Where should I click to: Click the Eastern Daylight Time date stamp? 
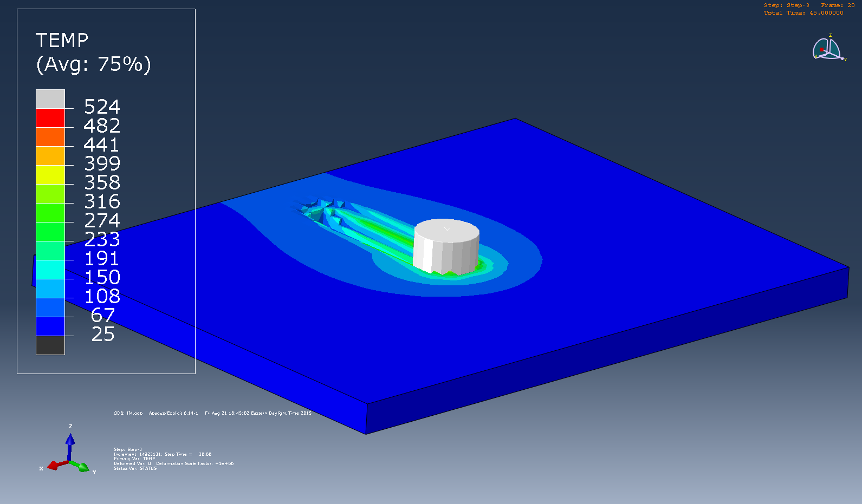click(258, 413)
